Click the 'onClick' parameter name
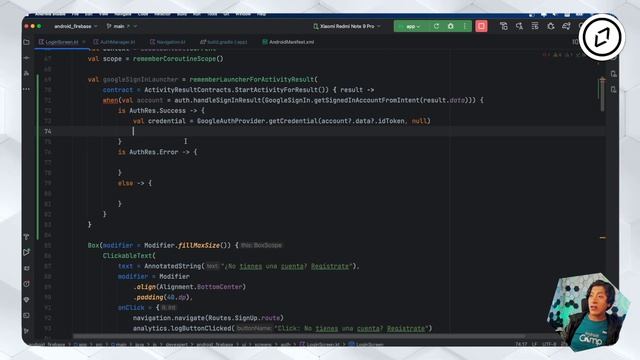640x360 pixels. (x=131, y=308)
